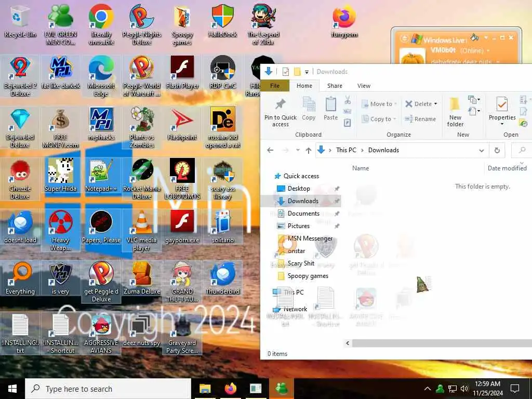Click This PC in the address breadcrumb
Viewport: 532px width, 399px height.
click(346, 150)
